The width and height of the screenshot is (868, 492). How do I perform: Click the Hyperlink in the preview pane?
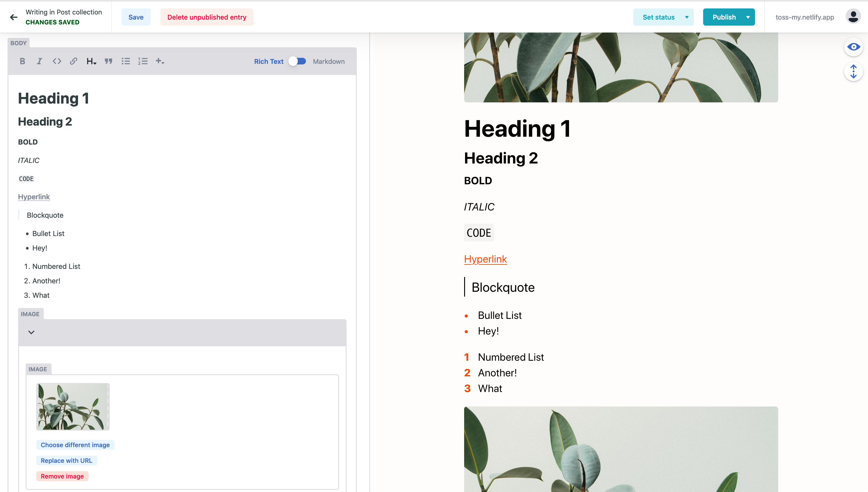point(485,259)
